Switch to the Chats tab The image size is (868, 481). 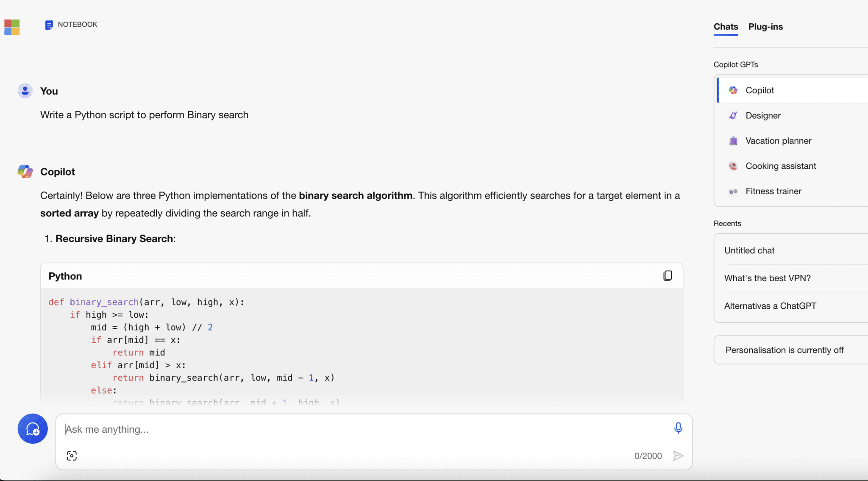[726, 27]
